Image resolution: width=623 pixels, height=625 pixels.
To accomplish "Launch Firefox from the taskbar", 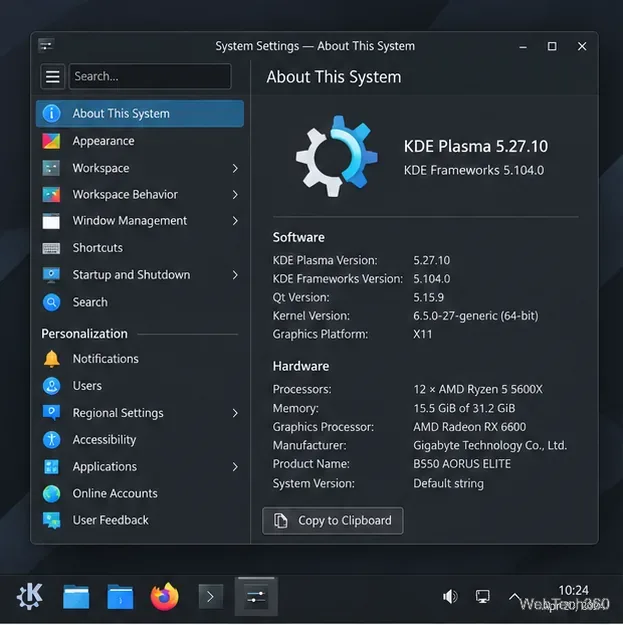I will pyautogui.click(x=164, y=597).
